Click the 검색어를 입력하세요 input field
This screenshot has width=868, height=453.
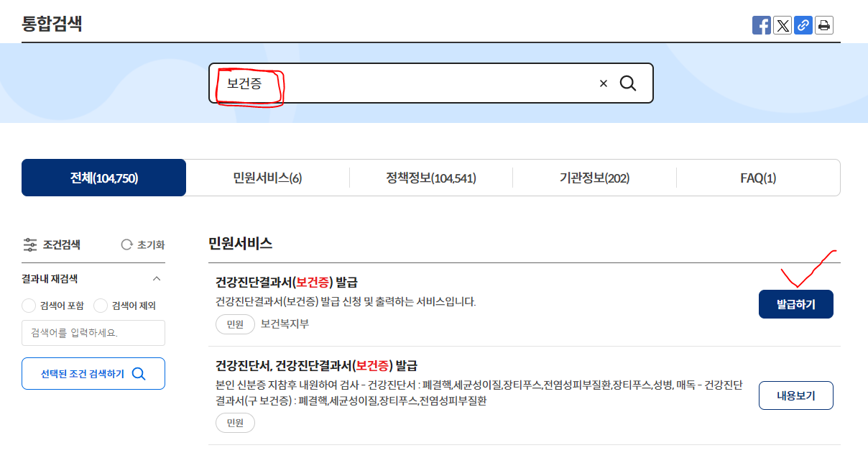pyautogui.click(x=93, y=333)
